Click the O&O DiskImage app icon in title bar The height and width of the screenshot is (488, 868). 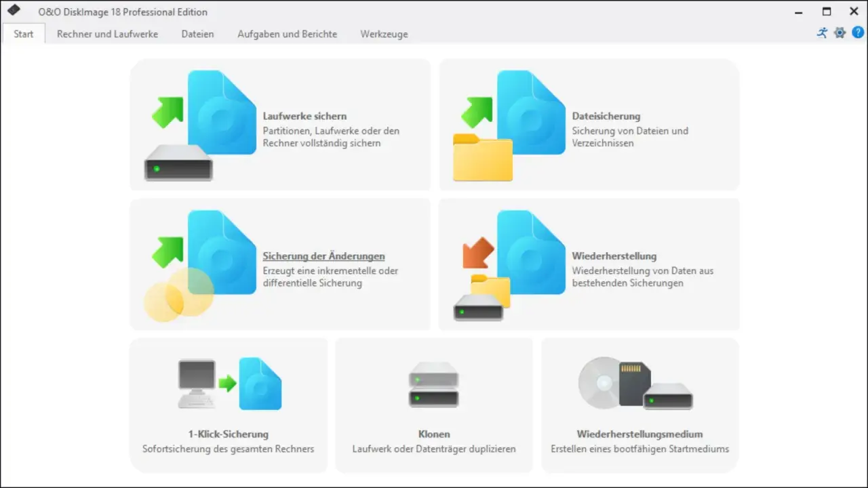point(14,10)
